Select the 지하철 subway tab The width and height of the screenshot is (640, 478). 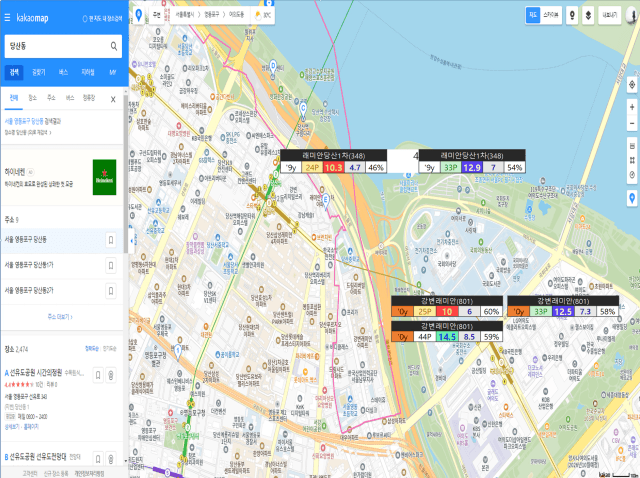click(88, 72)
